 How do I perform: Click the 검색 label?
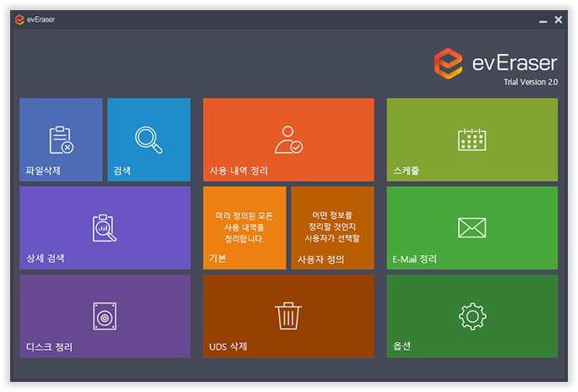(x=122, y=171)
